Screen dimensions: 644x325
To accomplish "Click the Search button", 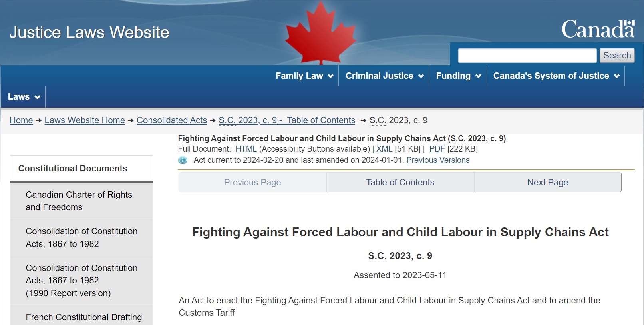I will coord(617,56).
